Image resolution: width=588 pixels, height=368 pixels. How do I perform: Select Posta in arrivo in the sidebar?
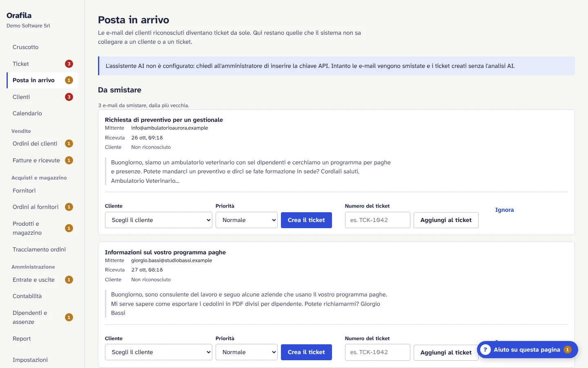coord(42,80)
